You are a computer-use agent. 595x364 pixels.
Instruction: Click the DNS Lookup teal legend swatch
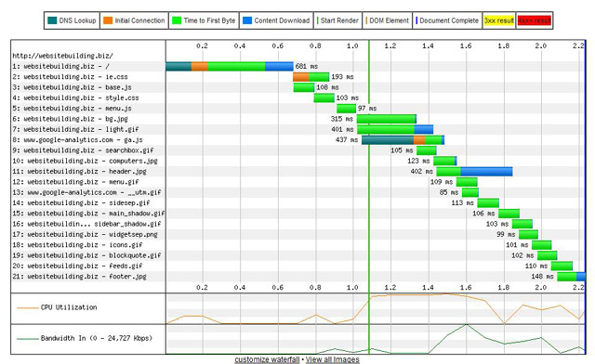pos(52,20)
